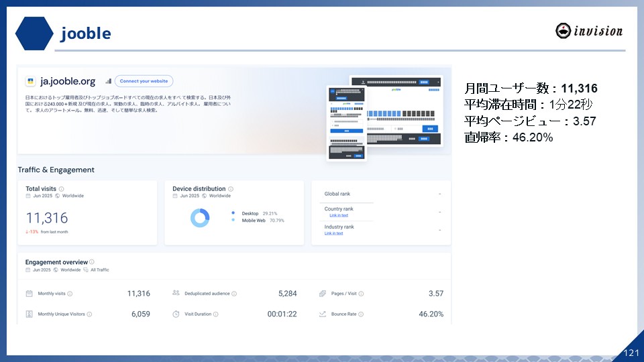This screenshot has width=644, height=362.
Task: Click the ja.jooble.org favicon icon
Action: coord(30,81)
